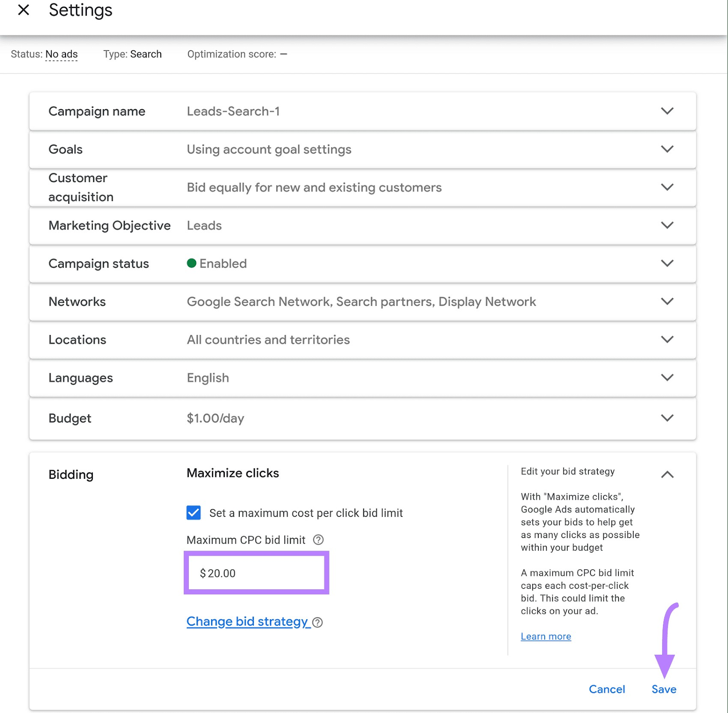Expand the Campaign status row
The image size is (728, 713).
tap(667, 263)
